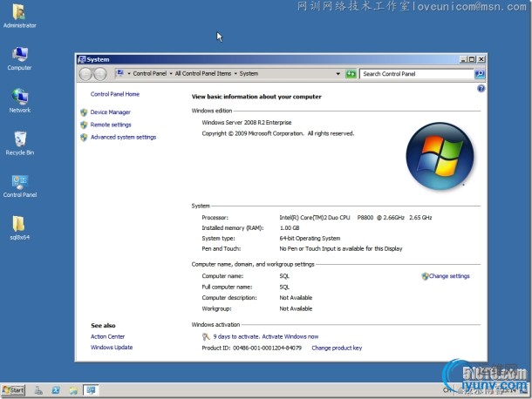The width and height of the screenshot is (532, 399).
Task: Click shield icon beside Advanced system settings
Action: point(84,138)
